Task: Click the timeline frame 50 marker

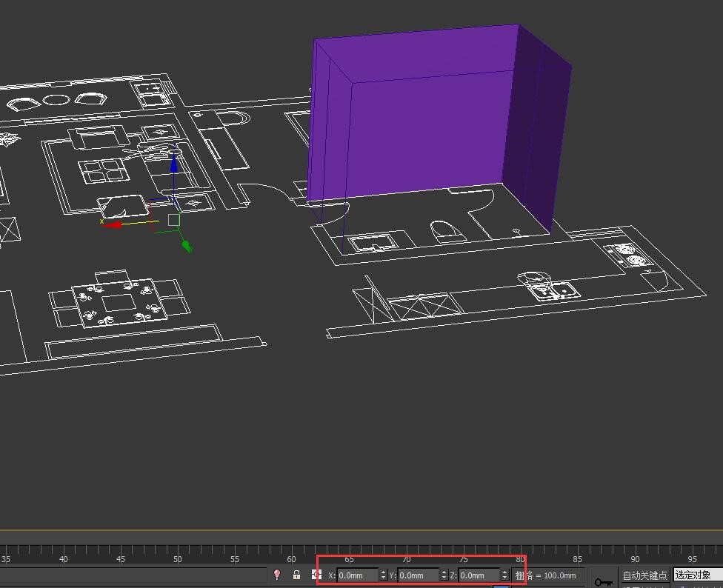Action: pos(178,559)
